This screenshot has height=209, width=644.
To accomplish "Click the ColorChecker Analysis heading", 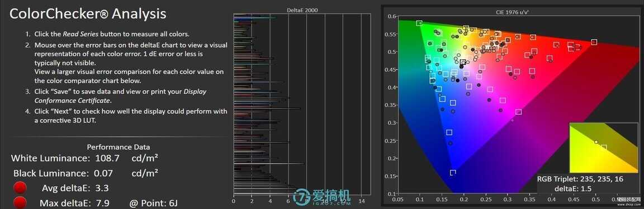I will click(88, 14).
